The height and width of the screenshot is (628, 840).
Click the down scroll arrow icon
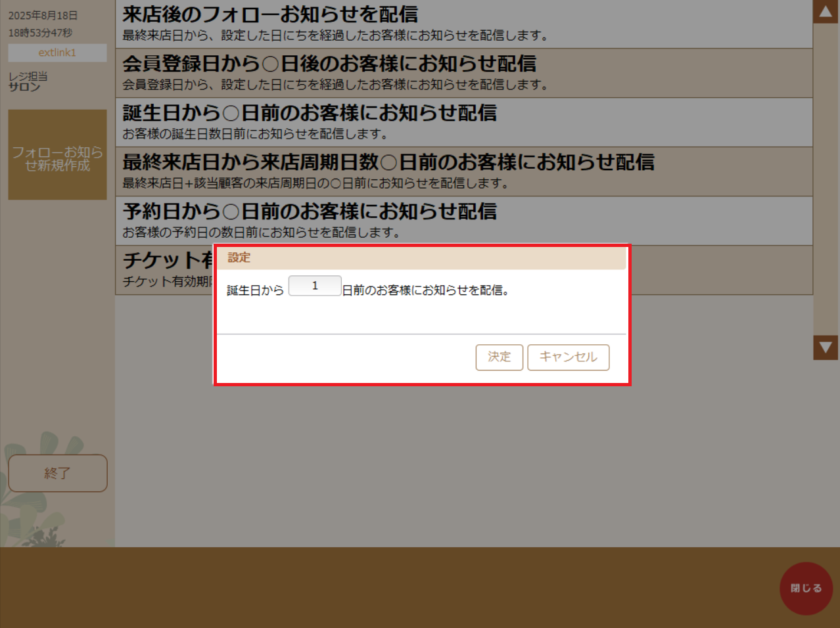826,348
